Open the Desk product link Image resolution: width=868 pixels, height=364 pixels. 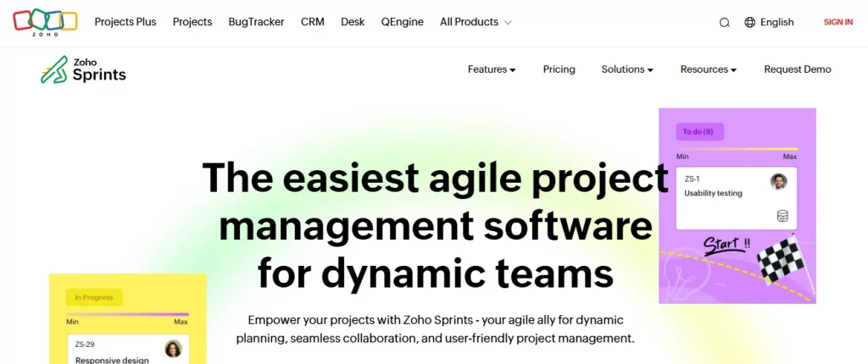tap(353, 22)
